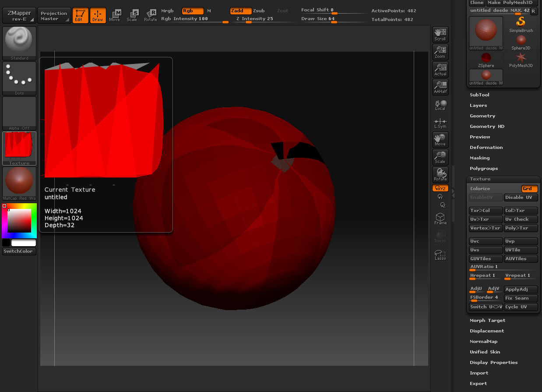Adjust the Rgb Intensity slider
542x392 pixels.
point(195,20)
